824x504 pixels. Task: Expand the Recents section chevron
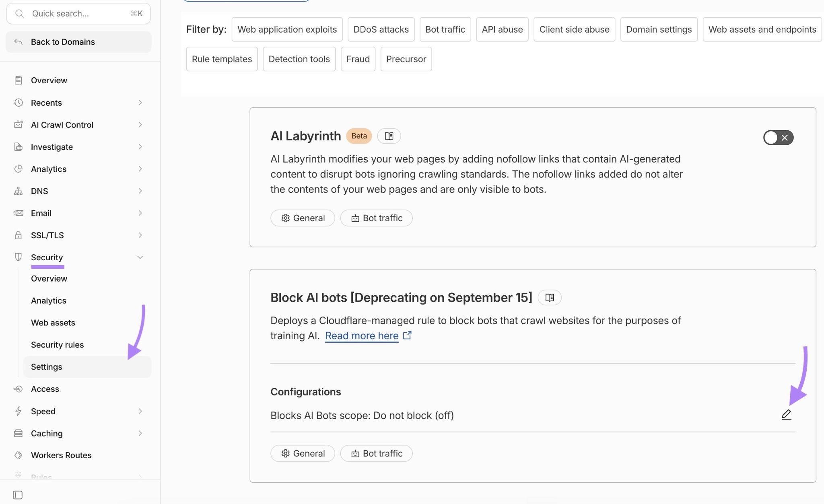click(140, 103)
